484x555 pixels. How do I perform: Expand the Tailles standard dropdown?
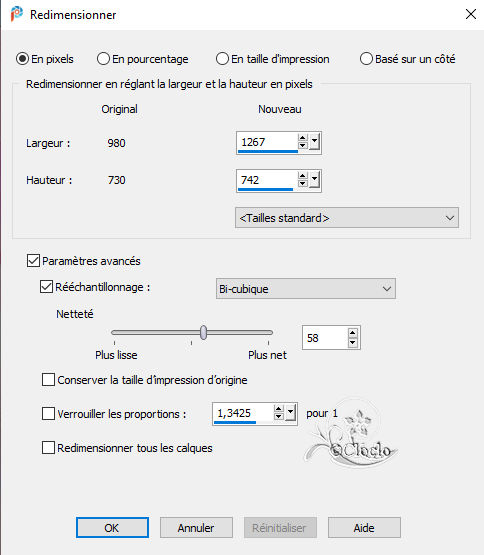click(x=347, y=218)
